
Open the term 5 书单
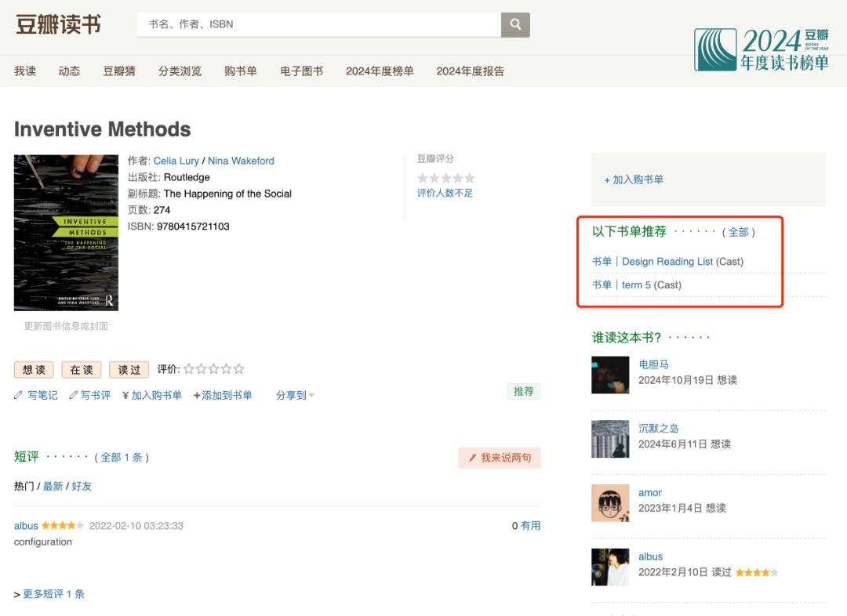636,285
